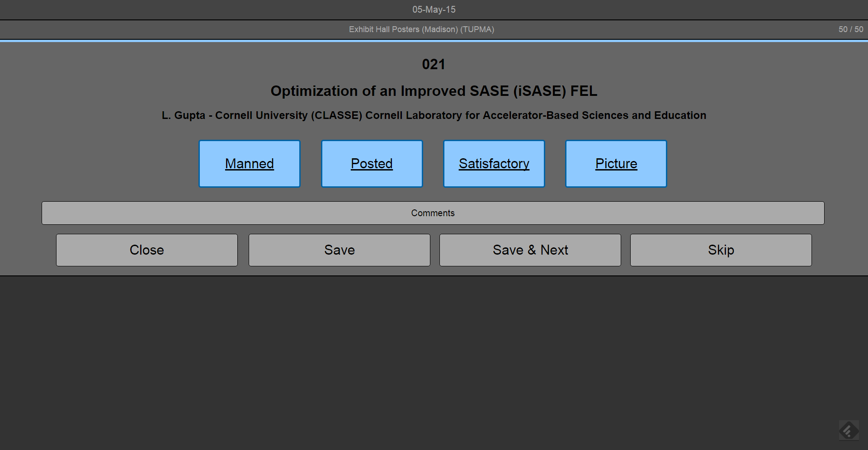
Task: Select the 05-May-15 date header
Action: click(434, 9)
